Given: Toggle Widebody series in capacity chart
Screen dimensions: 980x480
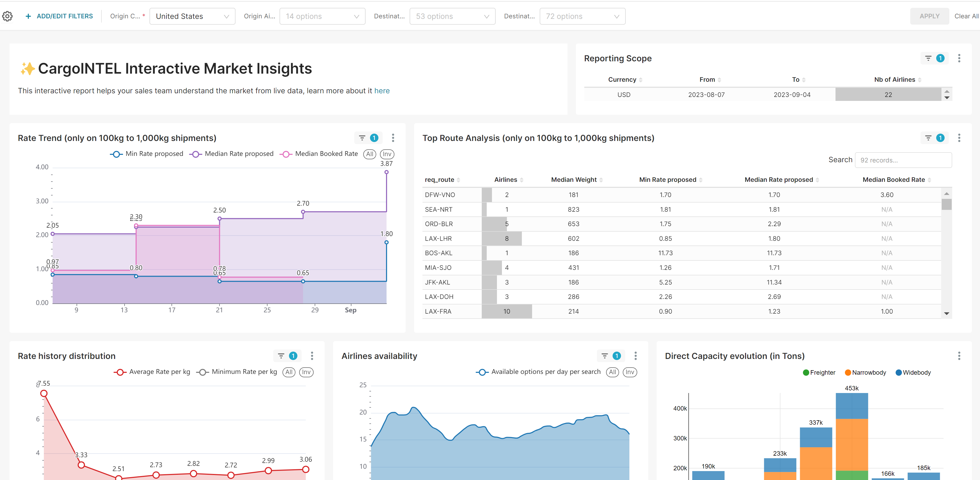Looking at the screenshot, I should click(913, 373).
